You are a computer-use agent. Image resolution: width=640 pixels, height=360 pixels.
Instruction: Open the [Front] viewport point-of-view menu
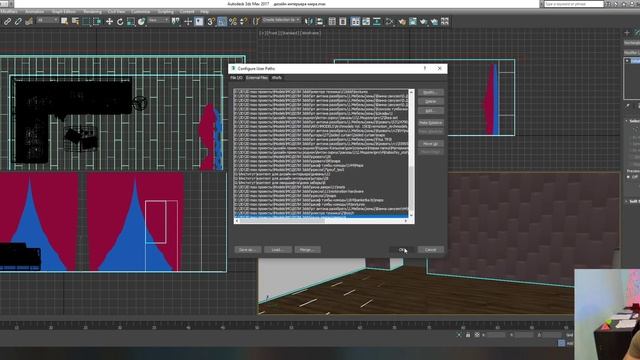click(x=271, y=33)
